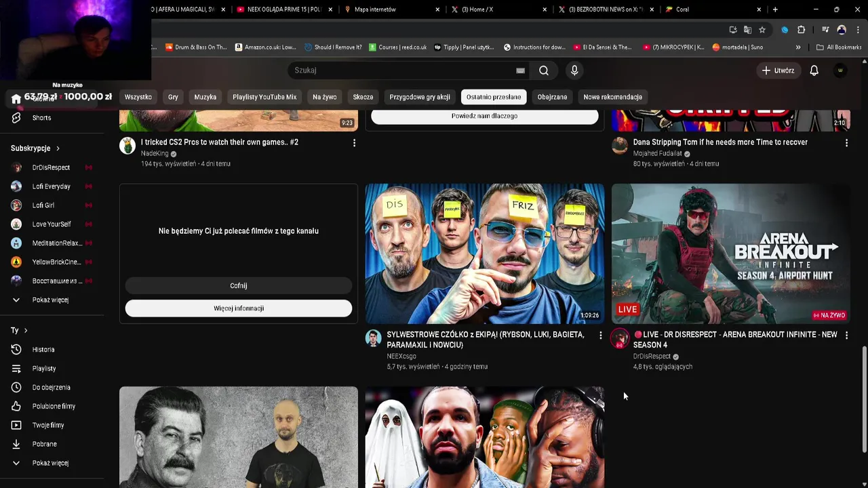The height and width of the screenshot is (488, 868).
Task: Open I tricked CS2 Pros video title
Action: click(x=220, y=142)
